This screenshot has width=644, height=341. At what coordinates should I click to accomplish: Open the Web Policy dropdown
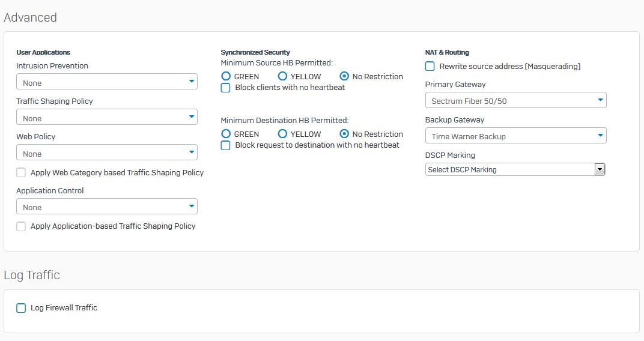point(107,152)
